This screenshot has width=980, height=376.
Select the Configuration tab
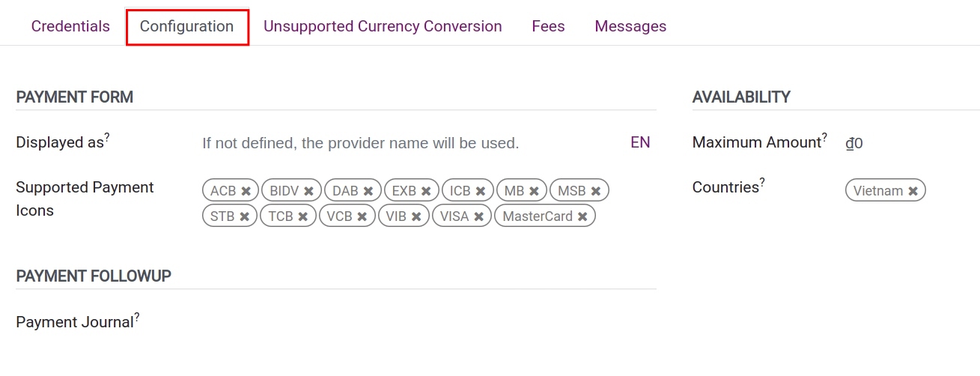(186, 26)
